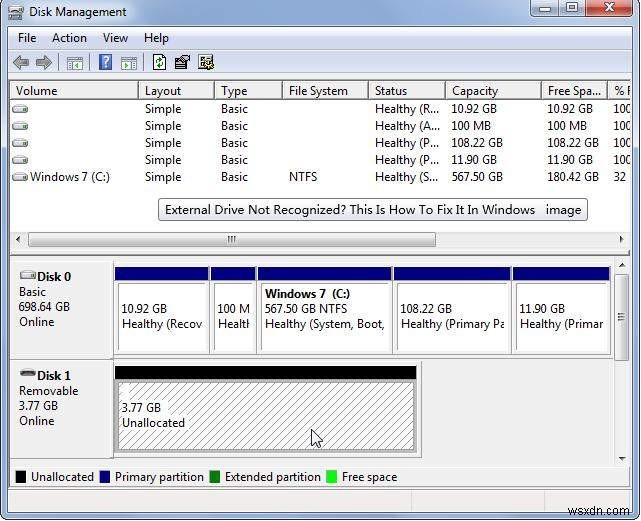
Task: Click the volume list horizontal scrollbar thumb
Action: click(x=232, y=240)
